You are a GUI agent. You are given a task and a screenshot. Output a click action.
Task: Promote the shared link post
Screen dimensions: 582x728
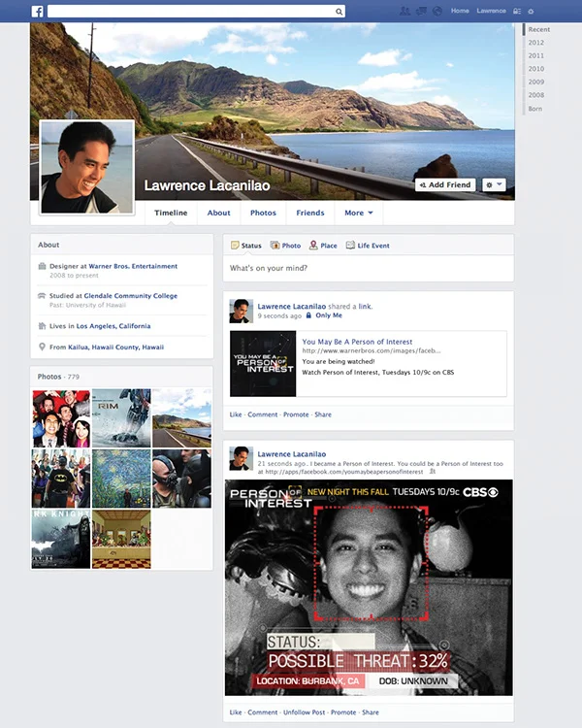296,414
